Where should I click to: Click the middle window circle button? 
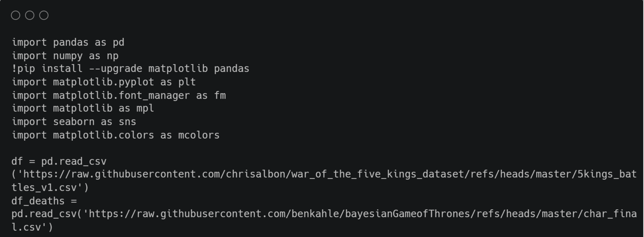click(x=30, y=16)
